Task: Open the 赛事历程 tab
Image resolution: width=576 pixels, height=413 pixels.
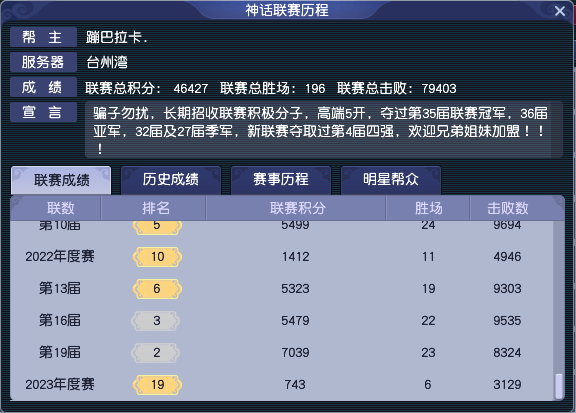Action: coord(281,180)
